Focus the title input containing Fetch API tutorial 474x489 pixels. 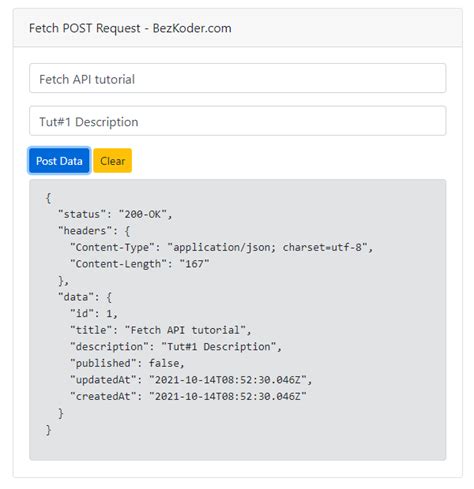tap(237, 78)
